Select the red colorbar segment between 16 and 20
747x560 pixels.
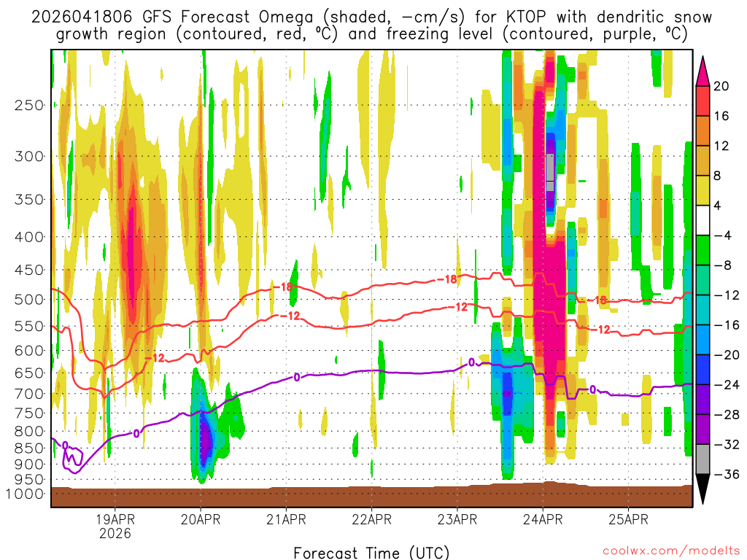704,101
